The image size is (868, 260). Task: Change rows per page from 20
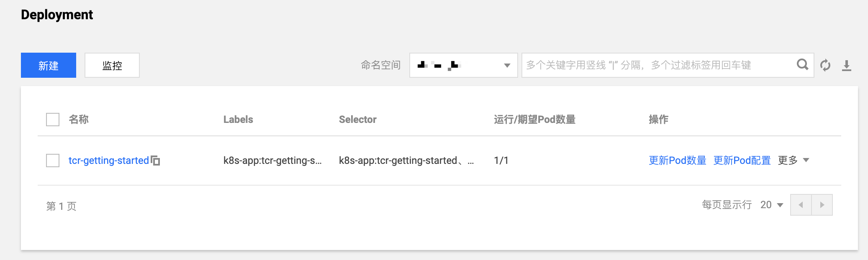point(772,205)
